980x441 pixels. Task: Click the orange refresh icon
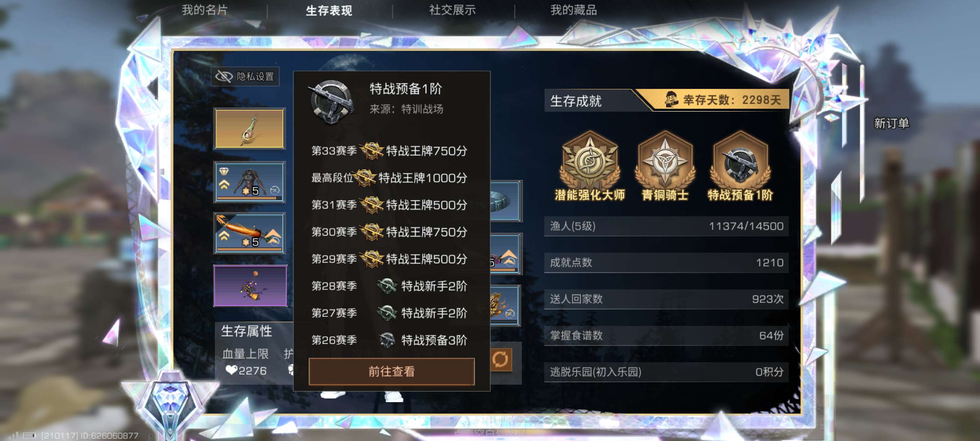click(x=500, y=359)
